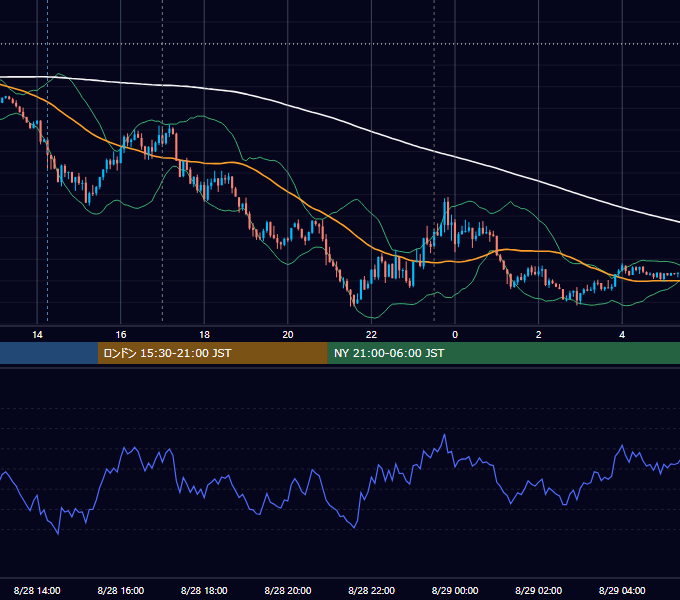The height and width of the screenshot is (600, 680).
Task: Click the 8/28 16:00 time label
Action: click(x=121, y=590)
